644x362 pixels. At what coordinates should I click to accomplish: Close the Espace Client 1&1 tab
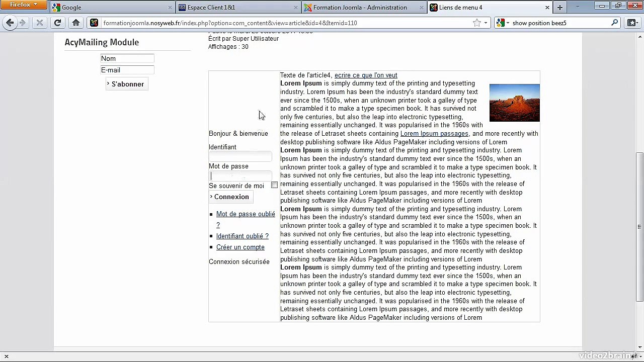[296, 8]
